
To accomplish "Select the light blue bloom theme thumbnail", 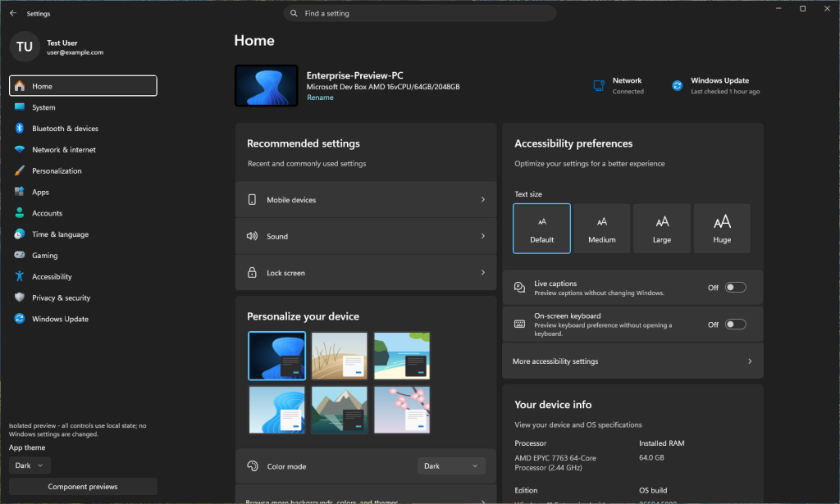I will tap(277, 410).
